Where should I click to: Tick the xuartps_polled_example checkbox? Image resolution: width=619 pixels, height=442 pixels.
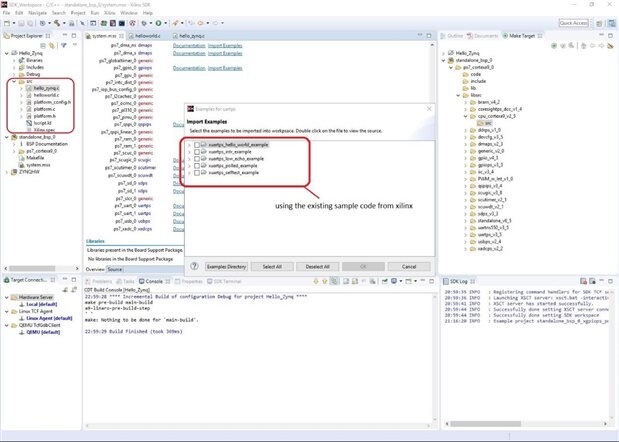pos(198,166)
